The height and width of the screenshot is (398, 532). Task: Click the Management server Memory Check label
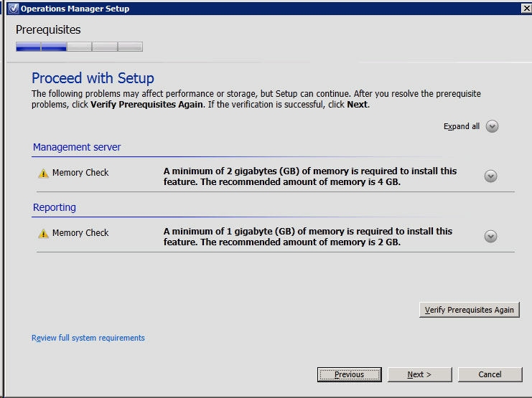tap(80, 173)
